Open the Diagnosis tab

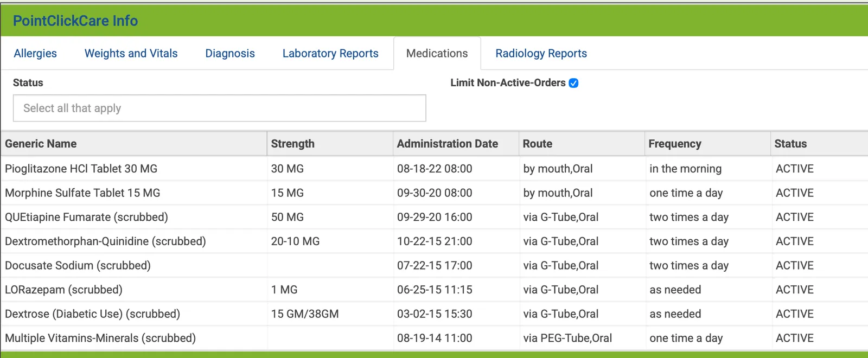[230, 53]
